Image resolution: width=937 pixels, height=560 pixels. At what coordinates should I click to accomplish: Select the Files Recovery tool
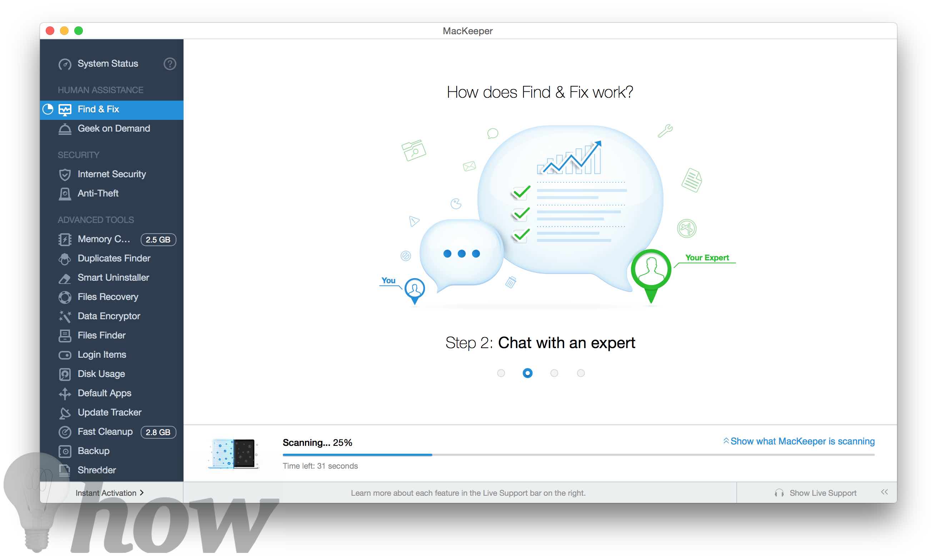tap(109, 296)
